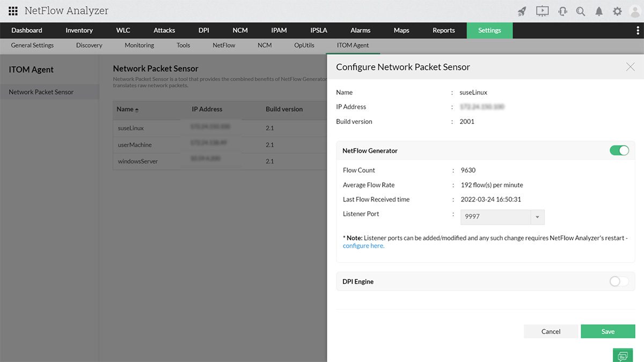Image resolution: width=644 pixels, height=362 pixels.
Task: Cancel the sensor configuration
Action: 551,331
